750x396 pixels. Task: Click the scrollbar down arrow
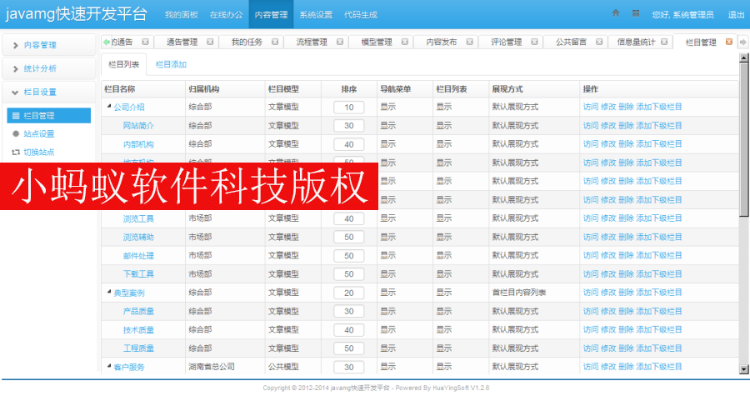pos(744,369)
